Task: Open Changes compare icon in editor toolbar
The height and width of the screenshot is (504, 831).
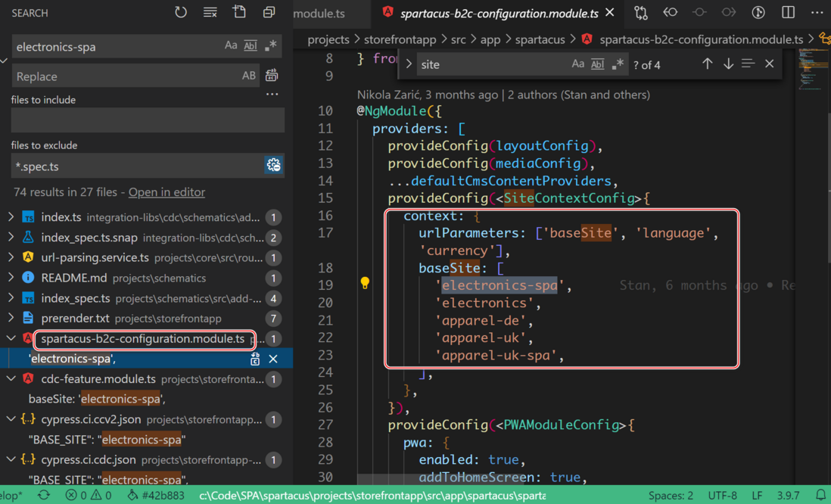Action: (641, 12)
